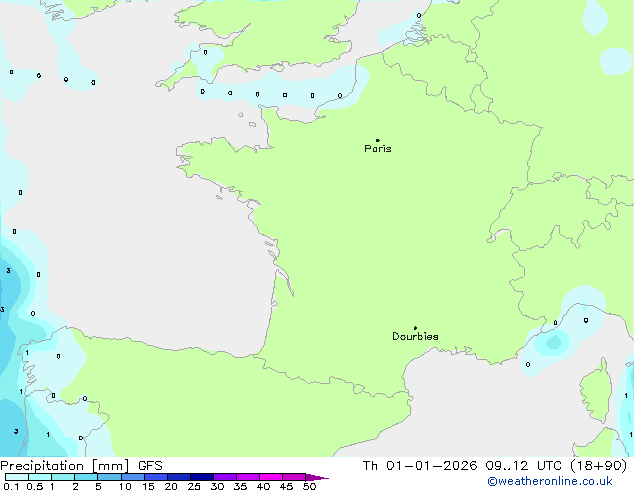Viewport: 634px width, 490px height.
Task: Pick the legend swatch between 10 and 15
Action: pyautogui.click(x=133, y=477)
